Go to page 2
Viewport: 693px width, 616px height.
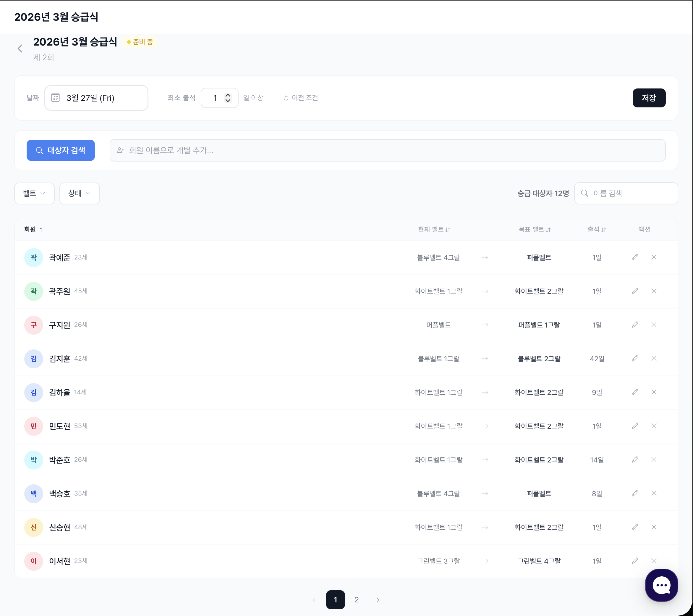pos(356,599)
